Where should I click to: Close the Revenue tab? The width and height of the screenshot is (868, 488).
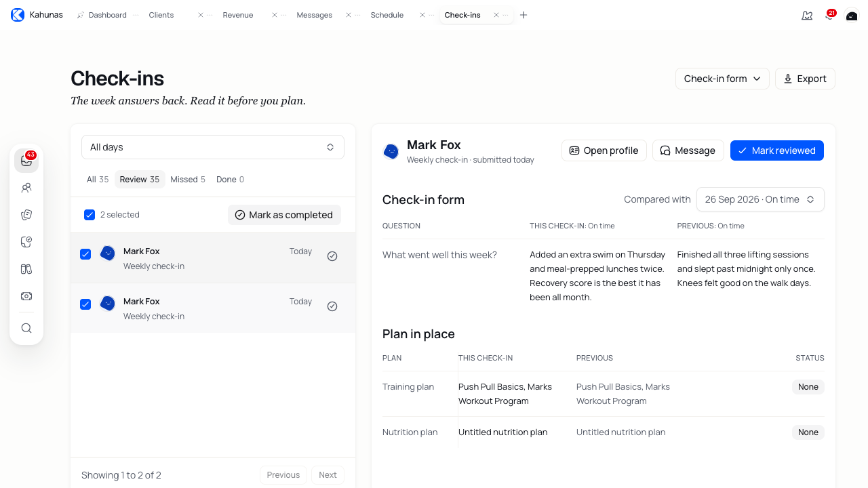(275, 15)
